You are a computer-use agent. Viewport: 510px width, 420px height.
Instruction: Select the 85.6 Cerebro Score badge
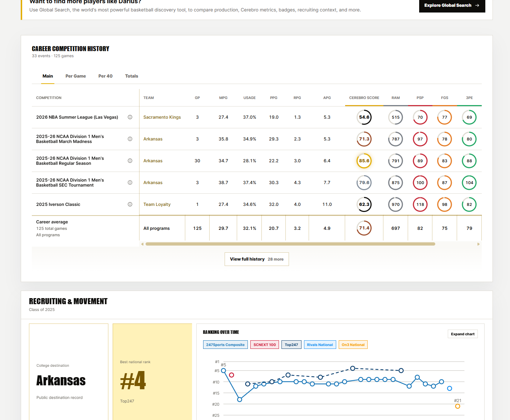(364, 161)
